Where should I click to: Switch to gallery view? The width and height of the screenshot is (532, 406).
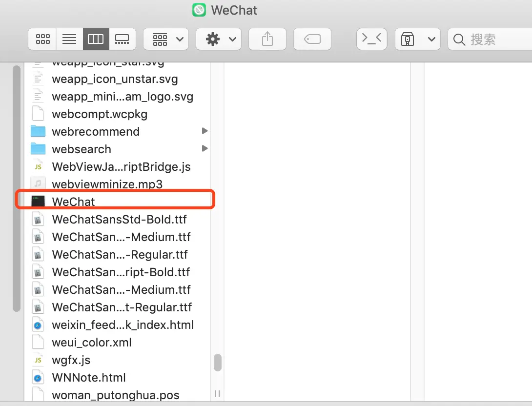122,39
